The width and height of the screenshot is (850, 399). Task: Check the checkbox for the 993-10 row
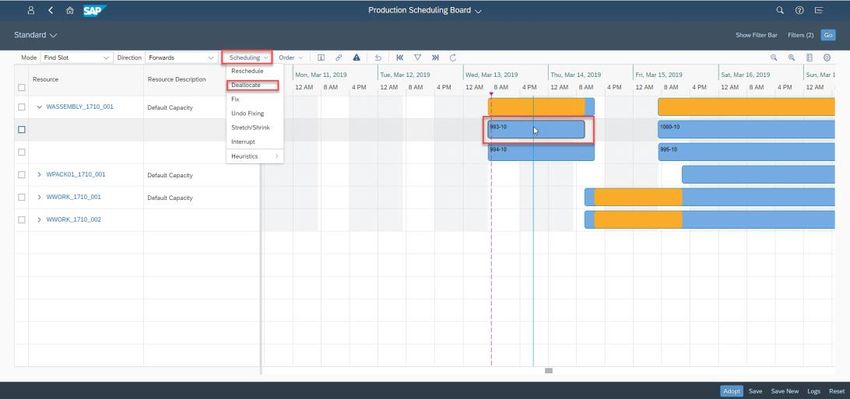pyautogui.click(x=22, y=130)
